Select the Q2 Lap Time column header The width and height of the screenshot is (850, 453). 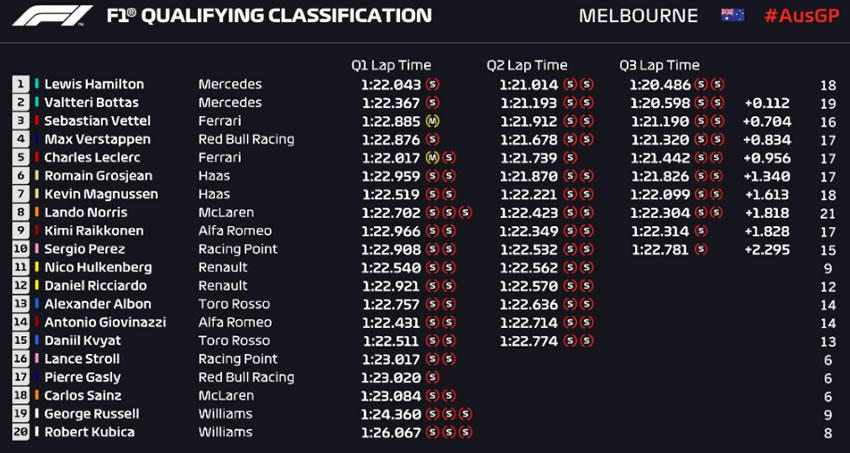(x=527, y=65)
